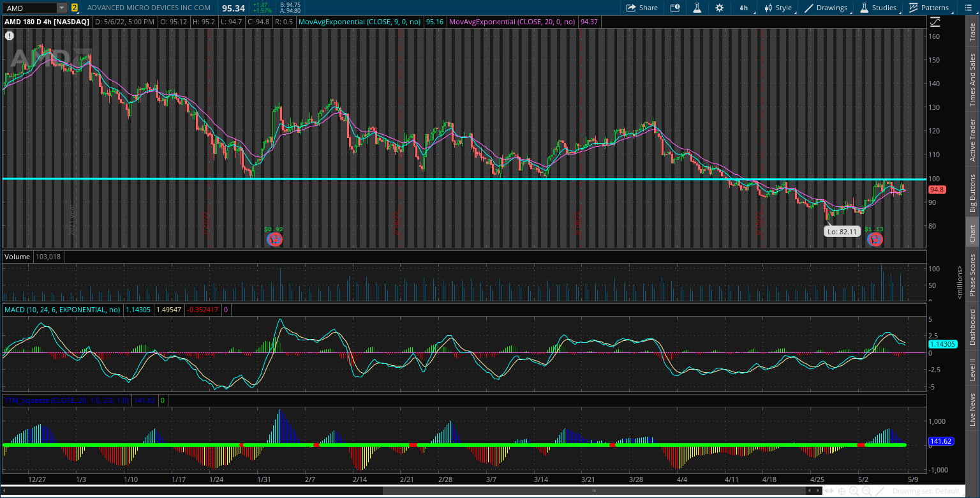The width and height of the screenshot is (980, 498).
Task: Click the price scale settings icon
Action: [935, 22]
